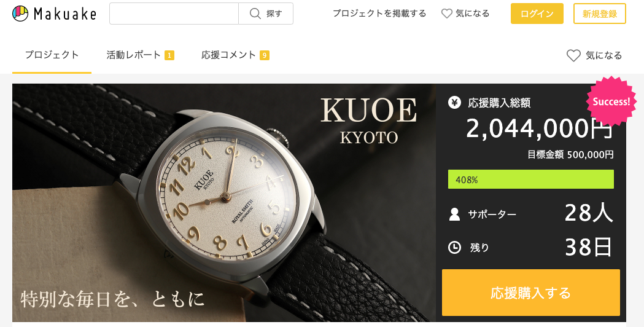Click the supporter person icon
This screenshot has height=327, width=644.
tap(454, 214)
